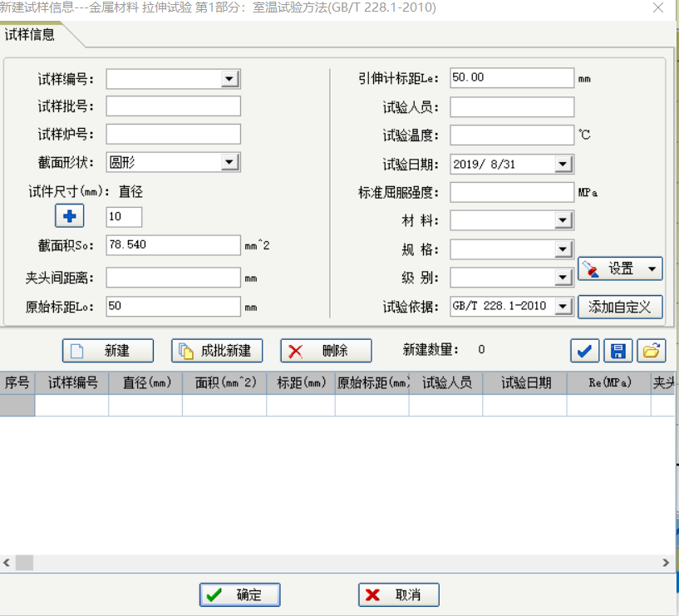Screen dimensions: 679x616
Task: Expand the 截面形状 dropdown showing 圆形
Action: 230,161
